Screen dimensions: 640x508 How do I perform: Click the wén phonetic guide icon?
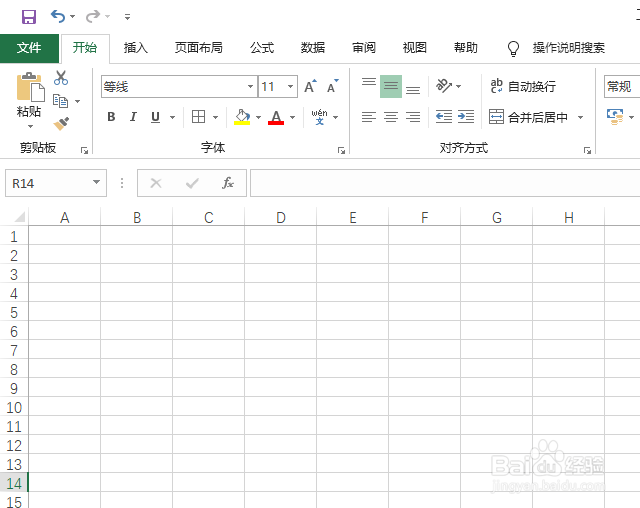pos(320,117)
